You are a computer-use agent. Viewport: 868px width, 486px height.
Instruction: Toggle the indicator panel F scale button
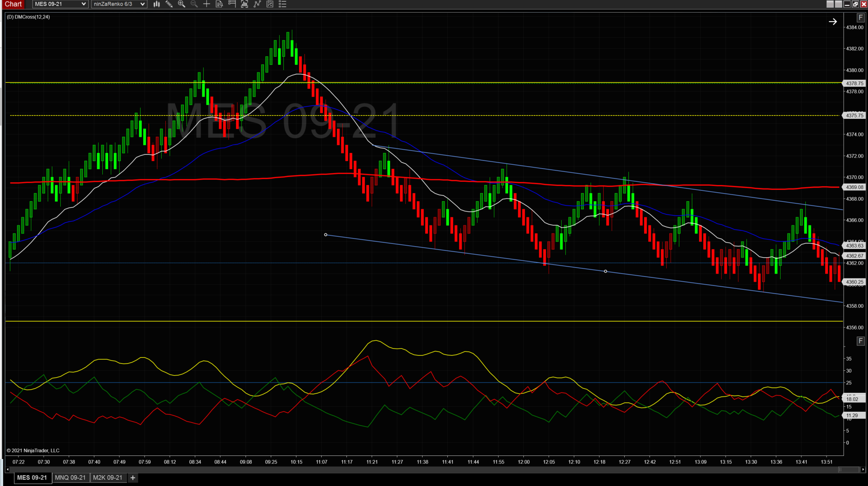pyautogui.click(x=860, y=341)
